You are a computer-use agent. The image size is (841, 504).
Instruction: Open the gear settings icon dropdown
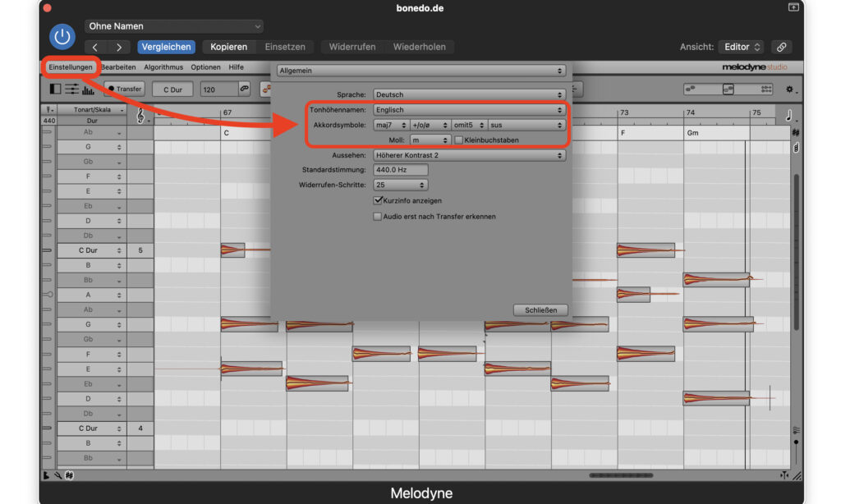tap(791, 89)
